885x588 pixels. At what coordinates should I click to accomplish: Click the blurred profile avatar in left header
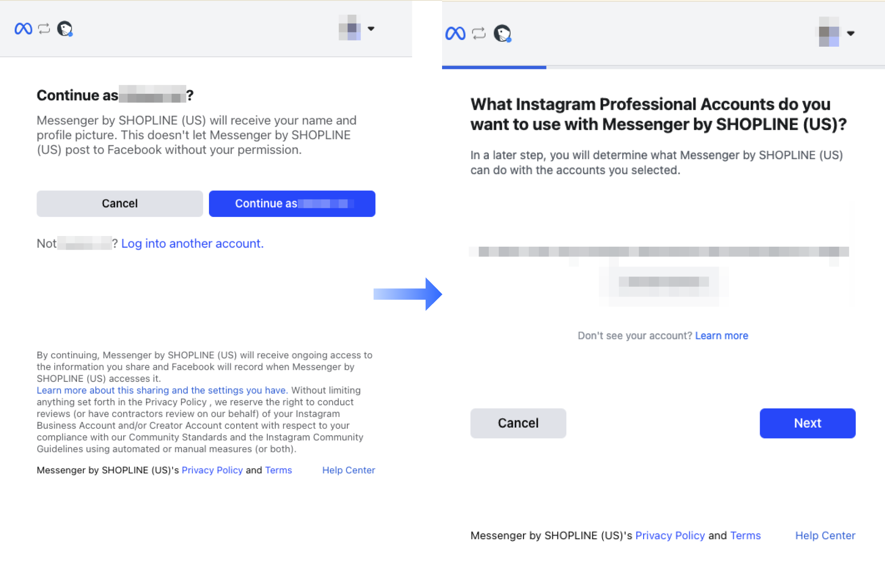point(350,28)
